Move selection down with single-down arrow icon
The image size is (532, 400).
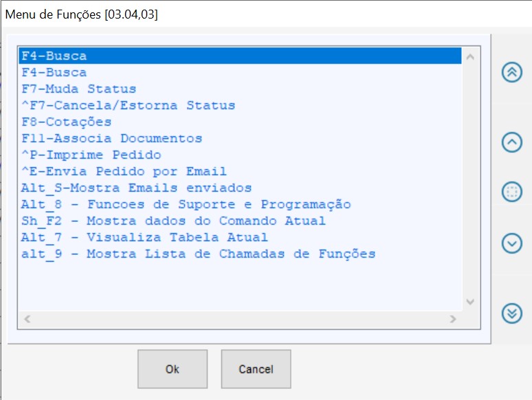tap(512, 243)
